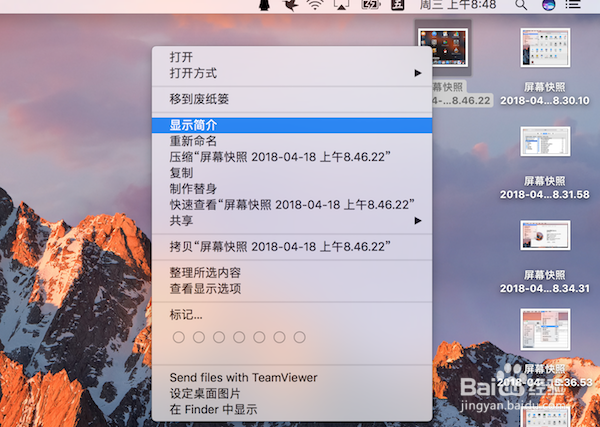Image resolution: width=600 pixels, height=427 pixels.
Task: Choose 显示简介 highlighted menu entry
Action: [292, 125]
